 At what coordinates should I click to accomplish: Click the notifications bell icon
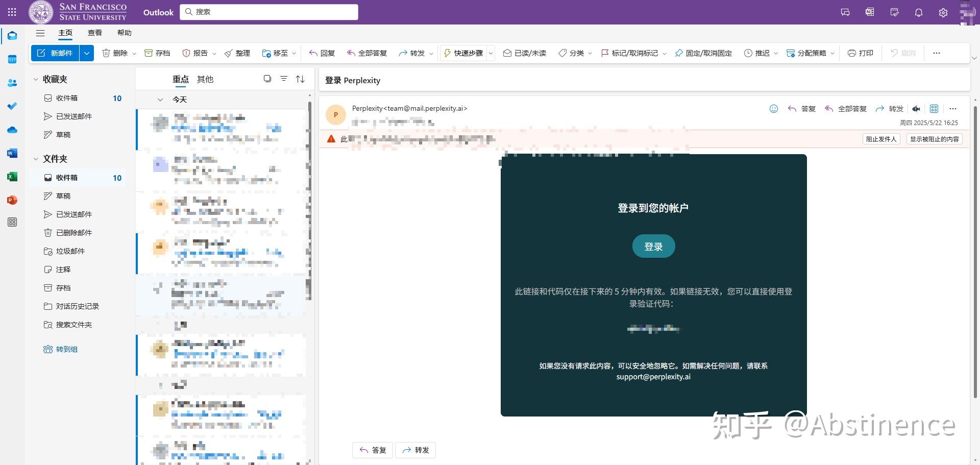(x=918, y=12)
